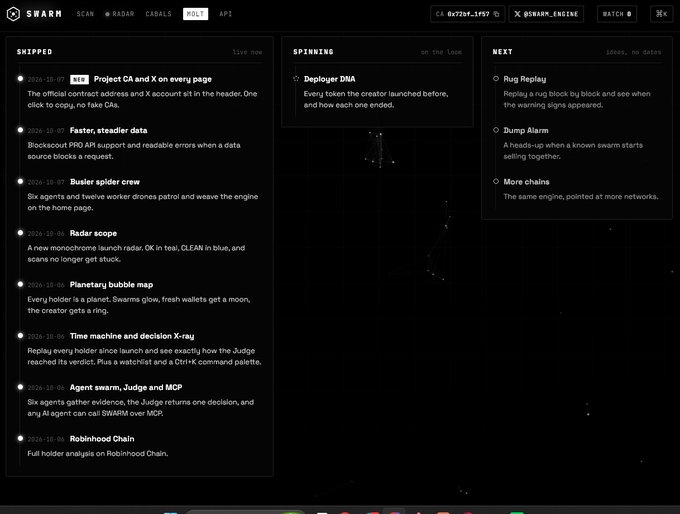Viewport: 680px width, 514px height.
Task: Click "Full holder analysis on Robinhood Chain." text
Action: 98,453
